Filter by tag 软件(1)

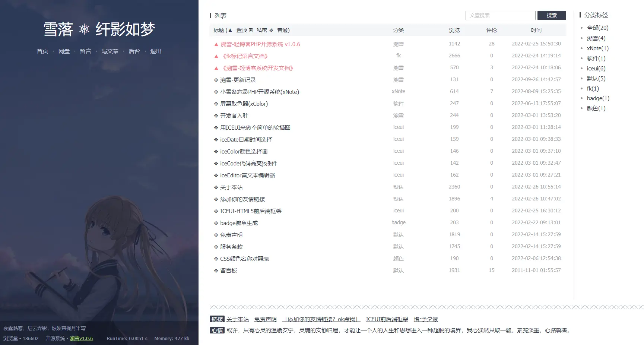point(596,58)
